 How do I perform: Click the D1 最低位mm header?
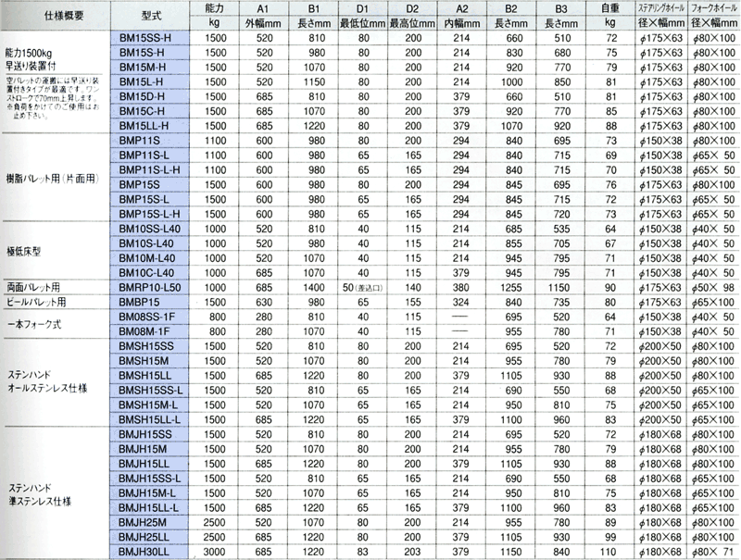[362, 16]
